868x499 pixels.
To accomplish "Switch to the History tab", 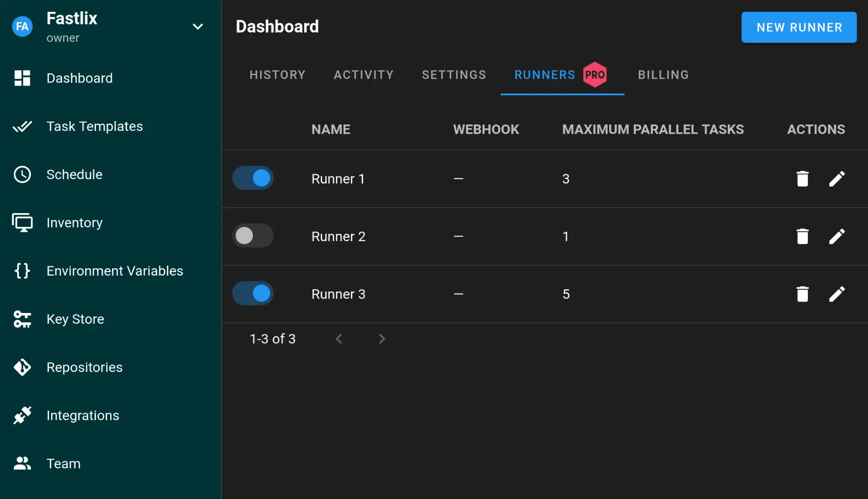I will click(x=278, y=75).
